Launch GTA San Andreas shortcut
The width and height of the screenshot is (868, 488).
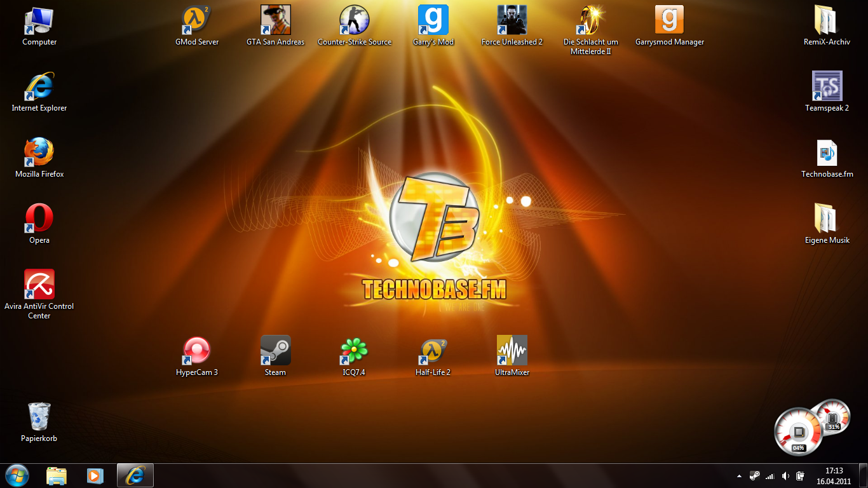point(275,21)
